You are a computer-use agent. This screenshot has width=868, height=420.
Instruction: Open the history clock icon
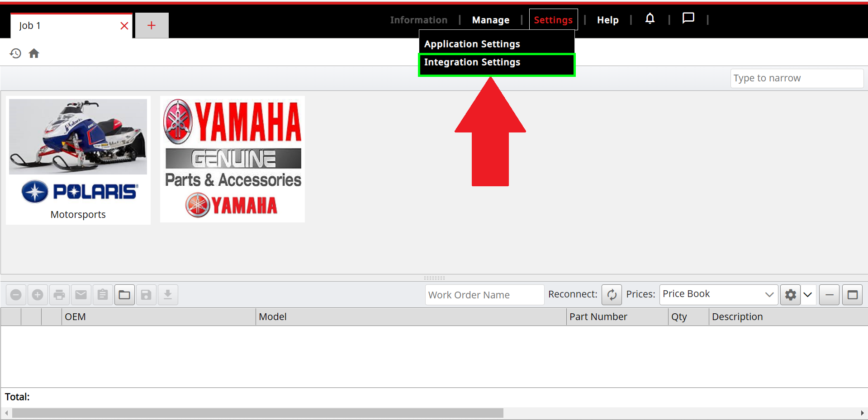pos(15,53)
